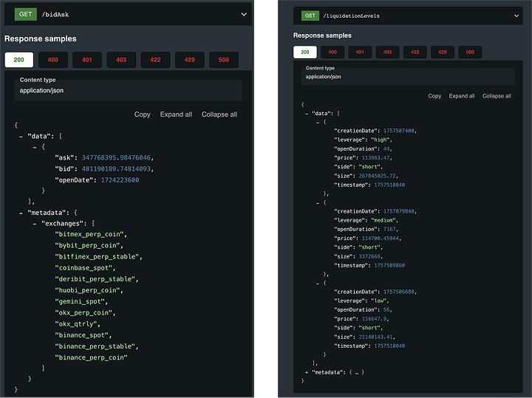Switch to the 403 tab in /liquidationLevels
532x398 pixels.
point(387,52)
